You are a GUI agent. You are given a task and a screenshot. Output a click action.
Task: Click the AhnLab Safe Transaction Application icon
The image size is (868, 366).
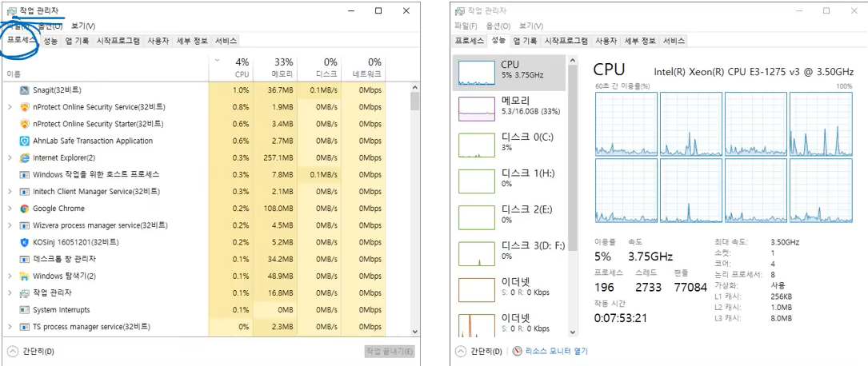(x=24, y=141)
